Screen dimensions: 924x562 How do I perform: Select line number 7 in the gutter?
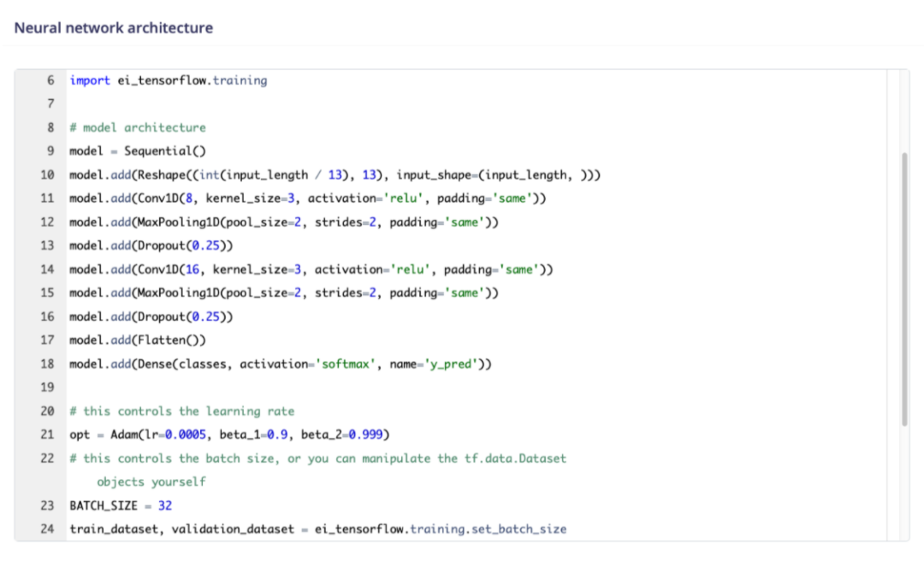(x=50, y=104)
